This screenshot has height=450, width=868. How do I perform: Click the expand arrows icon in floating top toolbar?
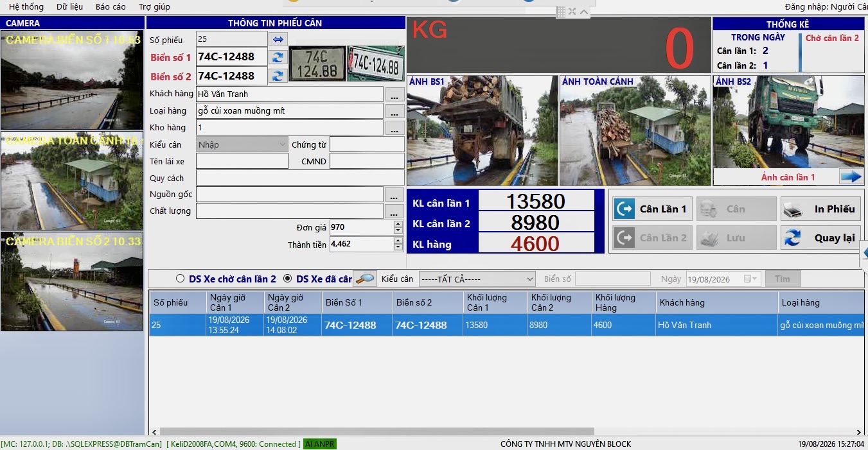coord(572,12)
